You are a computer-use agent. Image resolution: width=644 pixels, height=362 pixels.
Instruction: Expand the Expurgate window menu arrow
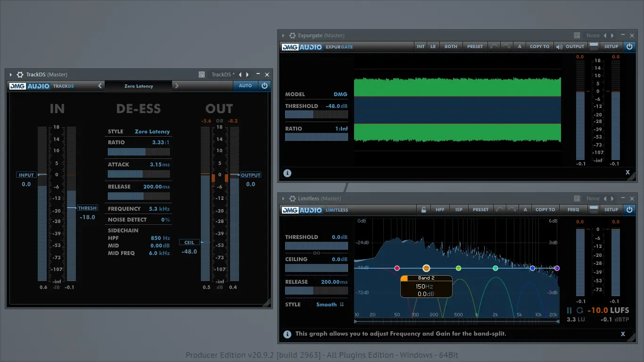283,35
